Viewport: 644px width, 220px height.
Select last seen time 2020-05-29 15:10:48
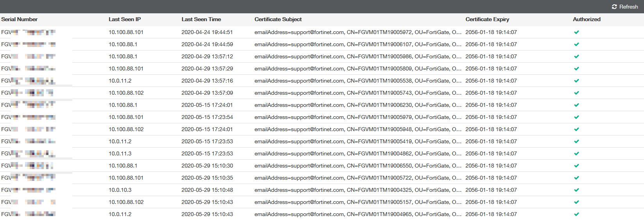(207, 190)
